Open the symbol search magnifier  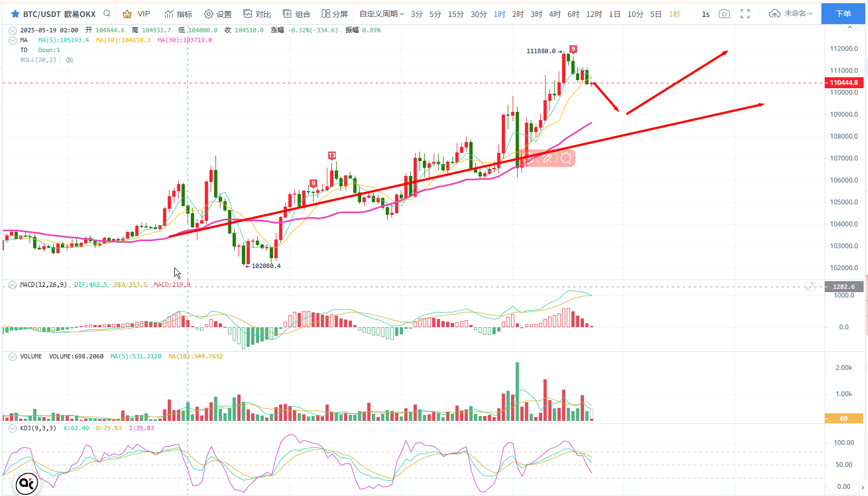tap(107, 13)
